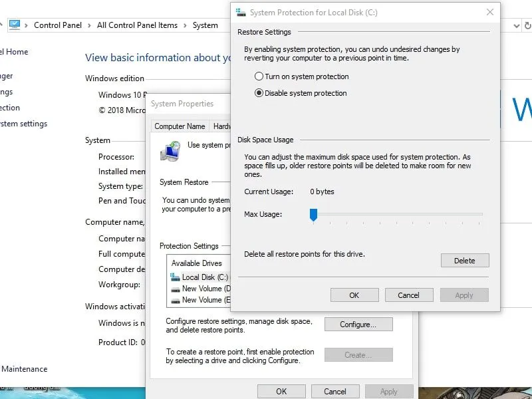Click the Delete button for restore points
Image resolution: width=532 pixels, height=399 pixels.
tap(464, 260)
